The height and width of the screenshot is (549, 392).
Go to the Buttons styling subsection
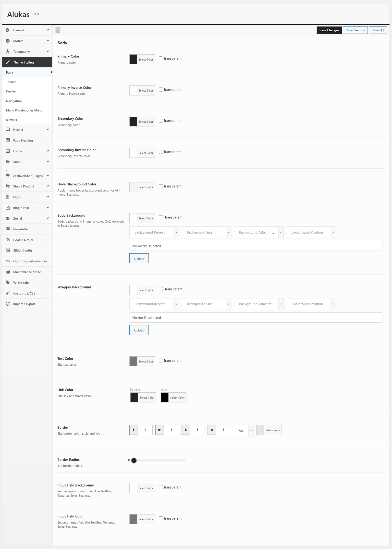[11, 120]
